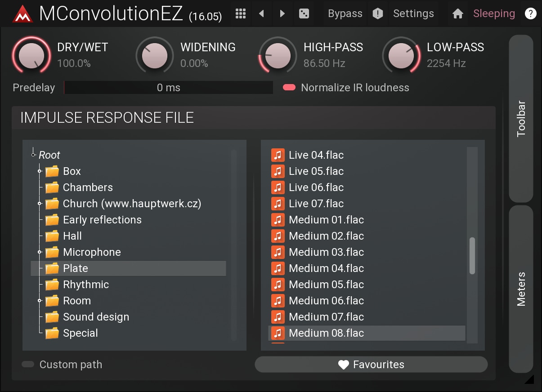Viewport: 542px width, 392px height.
Task: Expand the Box folder node
Action: coord(40,171)
